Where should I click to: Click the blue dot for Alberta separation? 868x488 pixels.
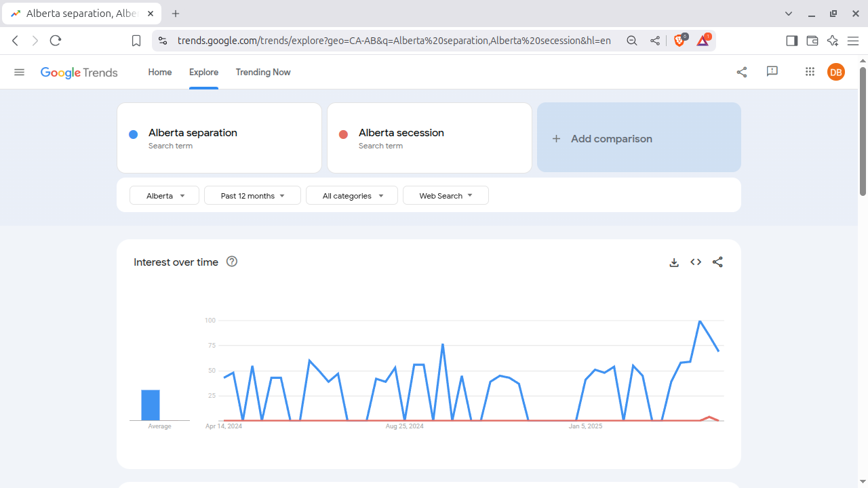(134, 134)
